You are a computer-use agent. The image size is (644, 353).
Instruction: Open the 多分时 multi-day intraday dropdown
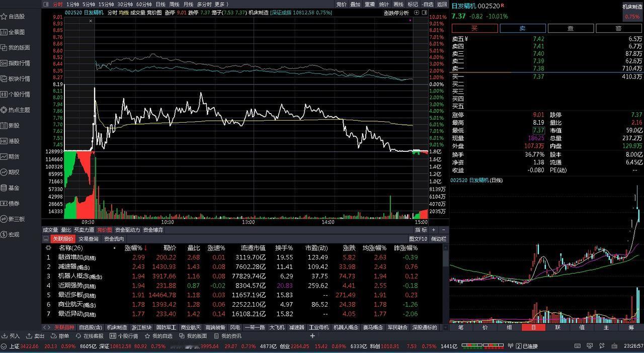tap(204, 4)
